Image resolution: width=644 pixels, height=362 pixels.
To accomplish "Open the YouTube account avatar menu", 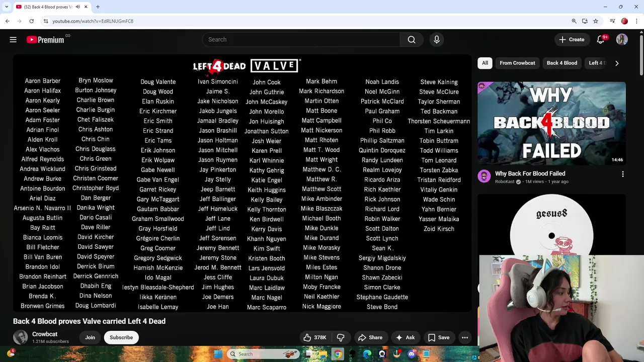I will pos(622,40).
